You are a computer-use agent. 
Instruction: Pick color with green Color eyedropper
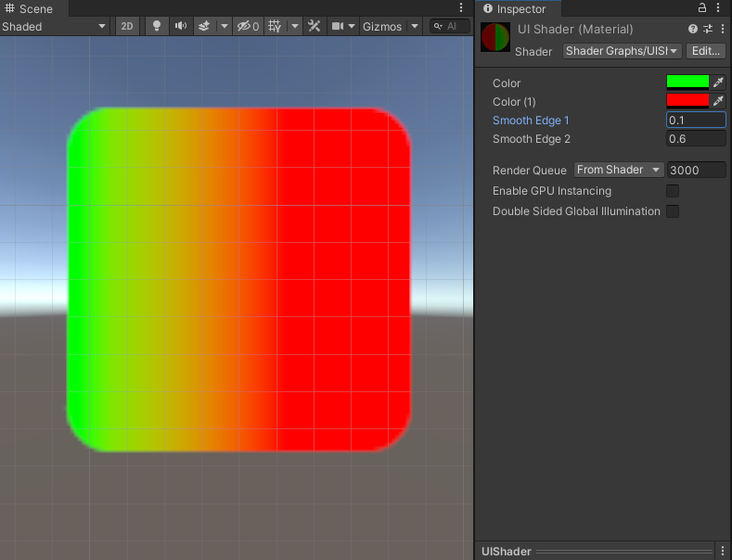coord(718,83)
